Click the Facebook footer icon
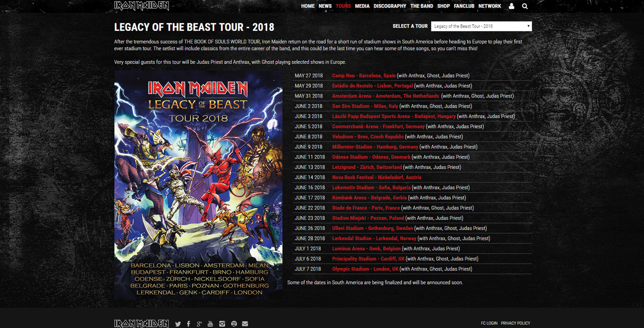This screenshot has height=328, width=644. click(x=188, y=324)
